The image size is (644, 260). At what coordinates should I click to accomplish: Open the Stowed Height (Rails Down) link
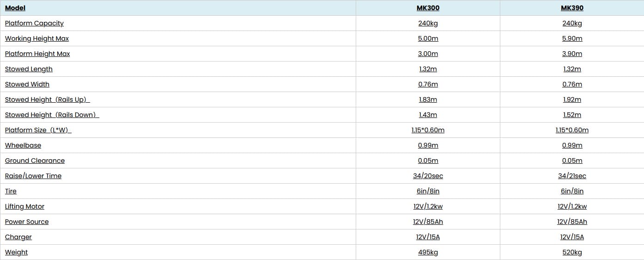coord(52,115)
